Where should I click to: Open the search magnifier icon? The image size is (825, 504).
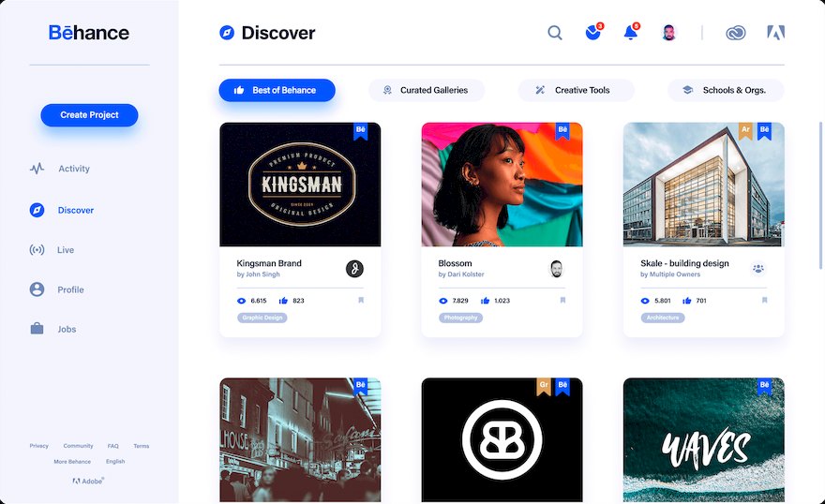555,33
